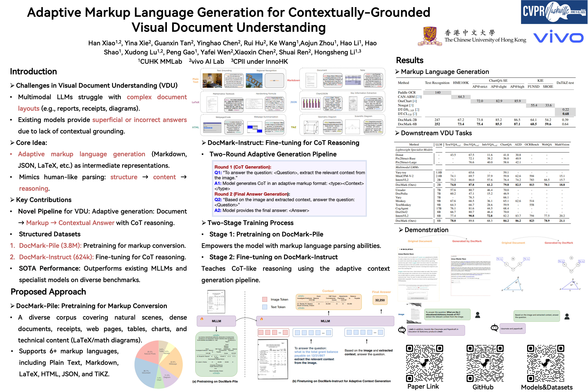Screen dimensions: 588x392
Task: Click the Final Answer 32,250 box
Action: click(380, 300)
